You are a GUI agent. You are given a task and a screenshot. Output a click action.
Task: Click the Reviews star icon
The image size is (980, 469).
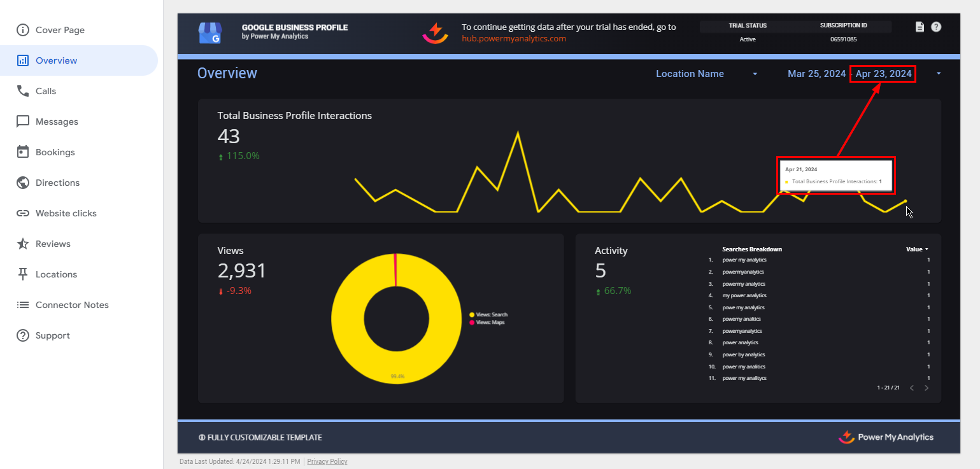coord(23,244)
